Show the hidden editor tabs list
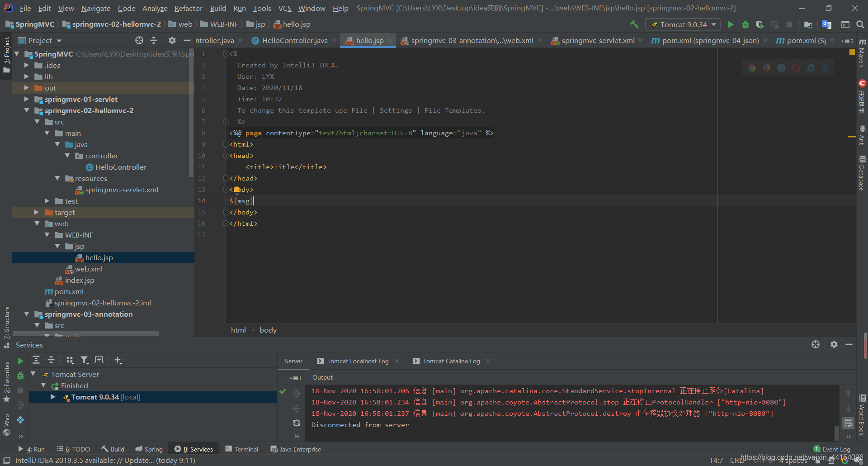This screenshot has width=868, height=466. pyautogui.click(x=847, y=41)
